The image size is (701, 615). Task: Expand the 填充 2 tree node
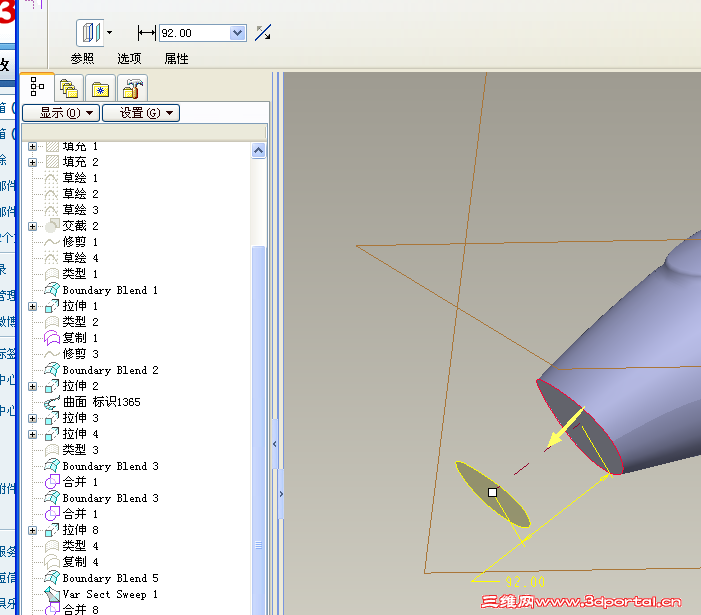click(x=32, y=162)
